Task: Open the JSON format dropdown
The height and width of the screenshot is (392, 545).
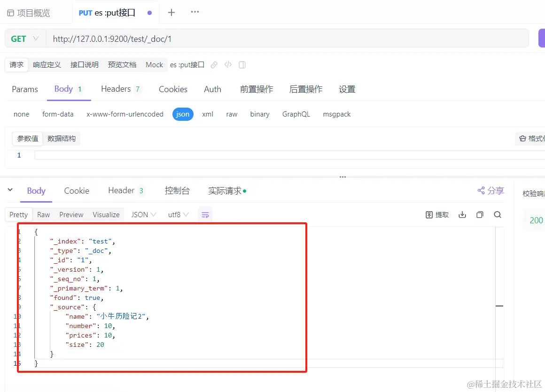Action: pos(144,215)
